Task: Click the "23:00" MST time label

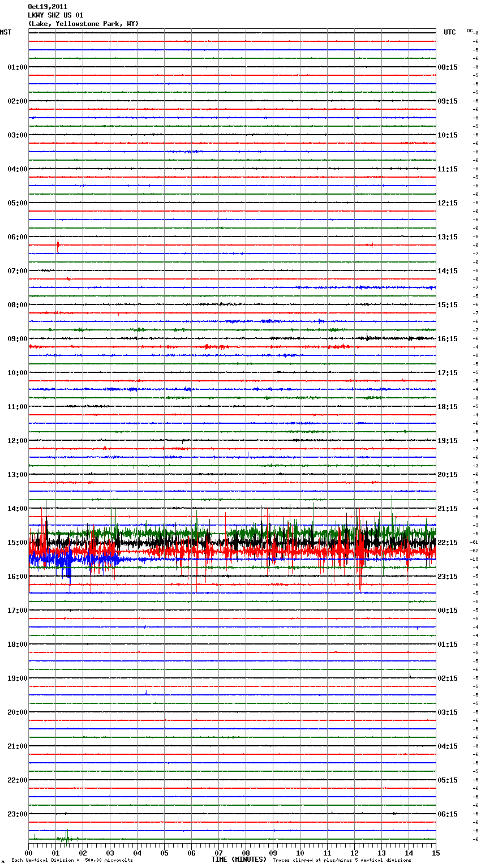Action: pyautogui.click(x=18, y=814)
